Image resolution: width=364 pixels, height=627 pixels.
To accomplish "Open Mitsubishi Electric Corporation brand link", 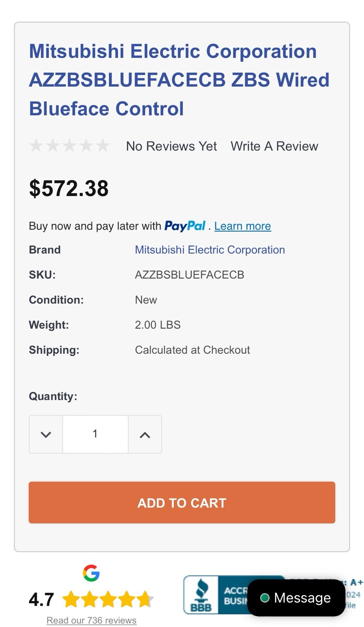I will tap(210, 250).
